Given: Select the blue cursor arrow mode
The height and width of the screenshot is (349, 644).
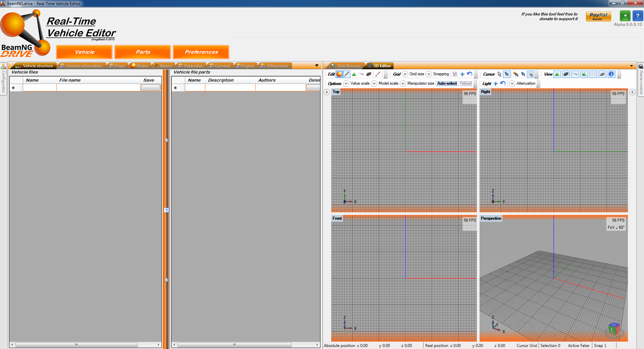Looking at the screenshot, I should [x=507, y=74].
